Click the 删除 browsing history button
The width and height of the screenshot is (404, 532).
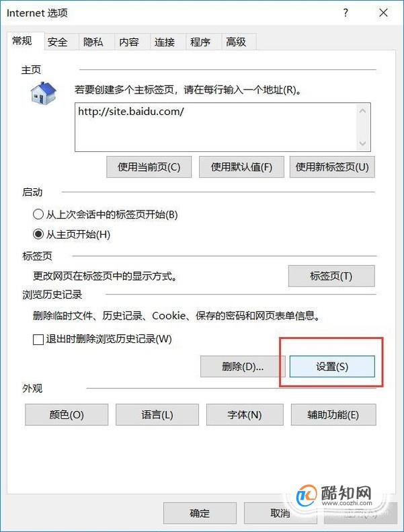coord(243,367)
